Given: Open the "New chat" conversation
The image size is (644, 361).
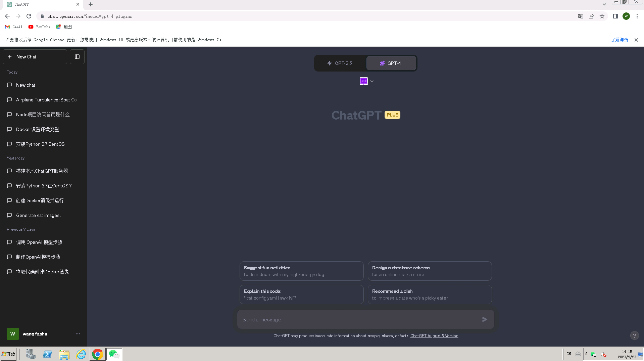Looking at the screenshot, I should click(x=44, y=85).
